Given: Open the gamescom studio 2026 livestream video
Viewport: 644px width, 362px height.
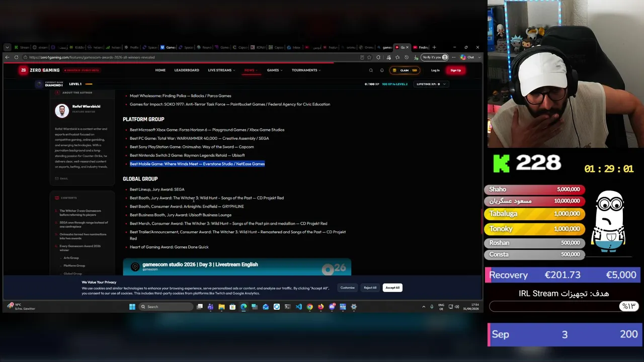Looking at the screenshot, I should (237, 267).
